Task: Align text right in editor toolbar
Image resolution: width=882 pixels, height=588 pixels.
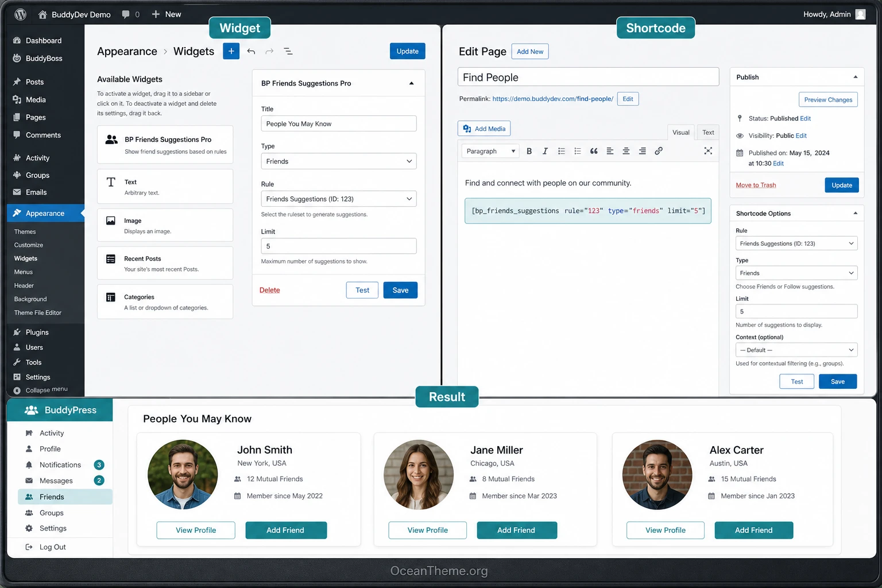Action: tap(642, 151)
